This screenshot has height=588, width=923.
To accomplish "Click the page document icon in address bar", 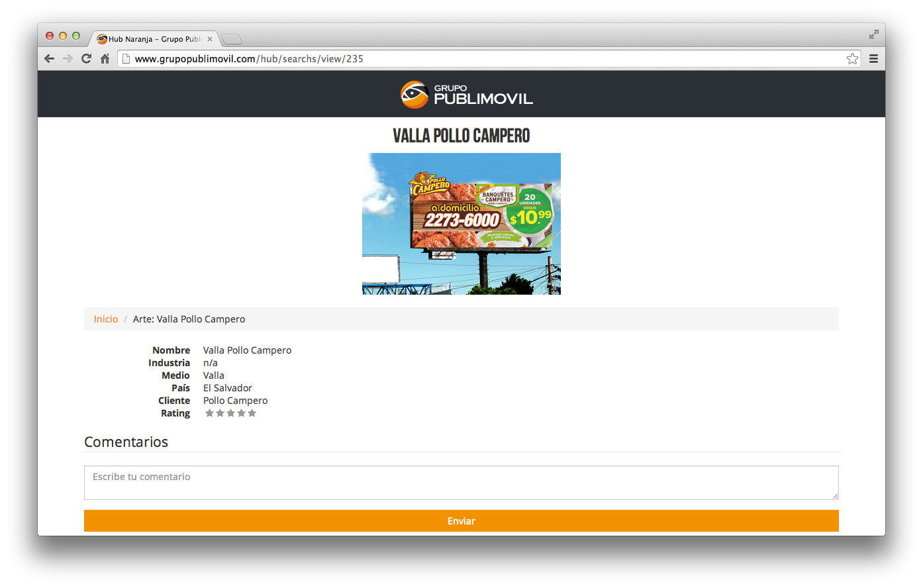I will (126, 58).
